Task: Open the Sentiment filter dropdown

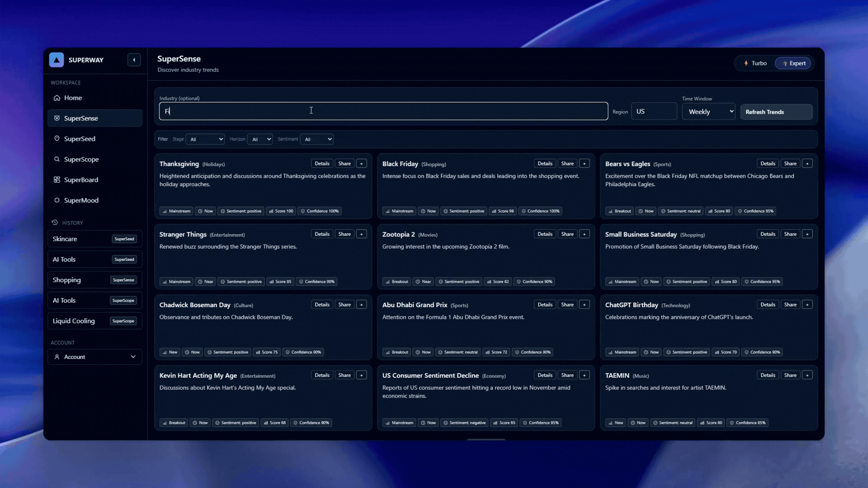Action: 317,139
